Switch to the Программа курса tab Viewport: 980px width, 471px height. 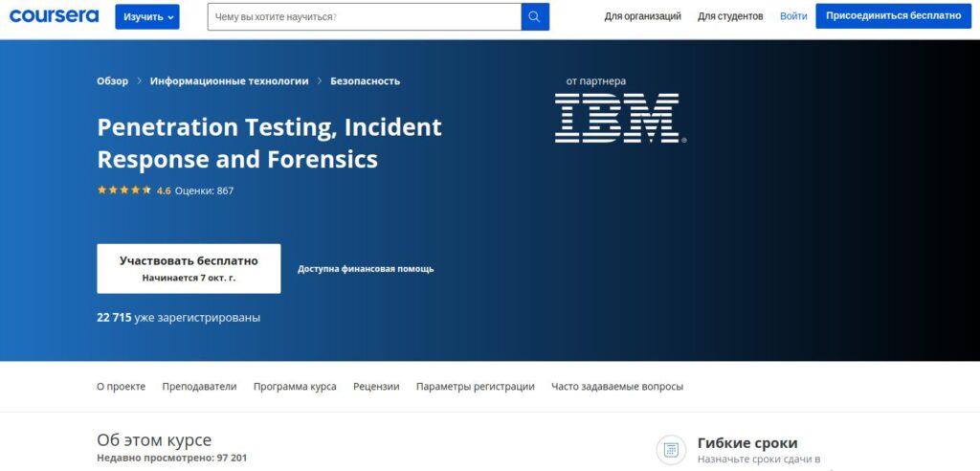coord(295,387)
